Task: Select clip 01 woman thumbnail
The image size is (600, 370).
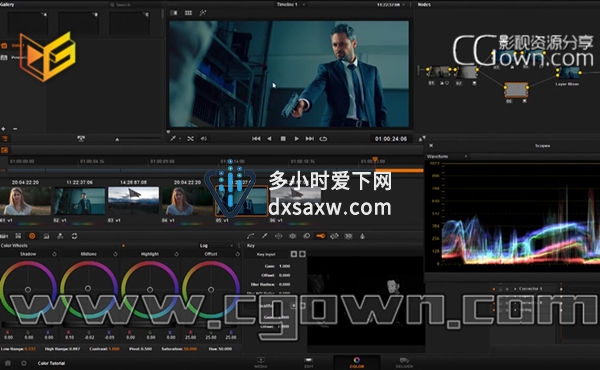Action: coord(25,201)
